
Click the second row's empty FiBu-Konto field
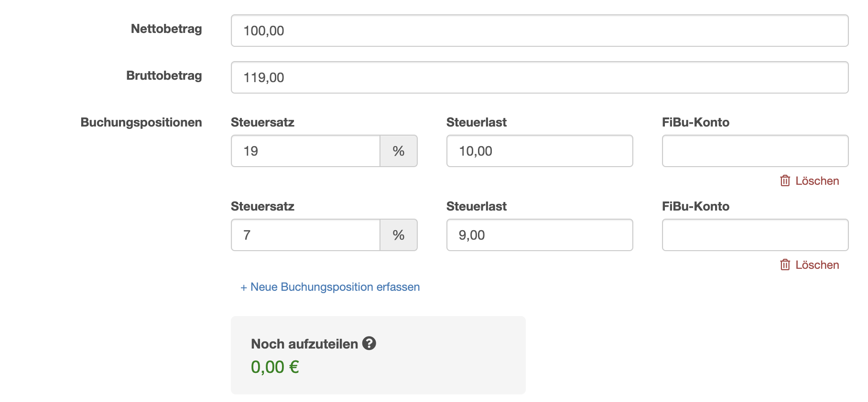[755, 235]
